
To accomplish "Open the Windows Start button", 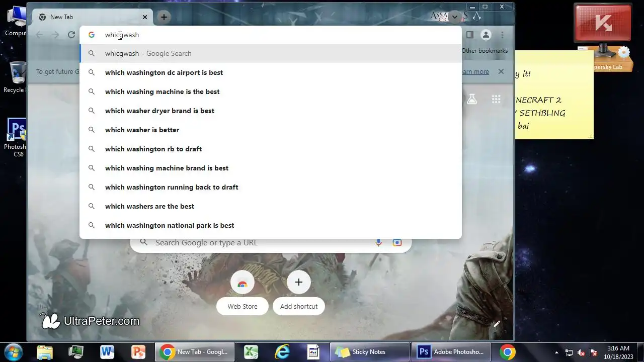I will (x=13, y=352).
